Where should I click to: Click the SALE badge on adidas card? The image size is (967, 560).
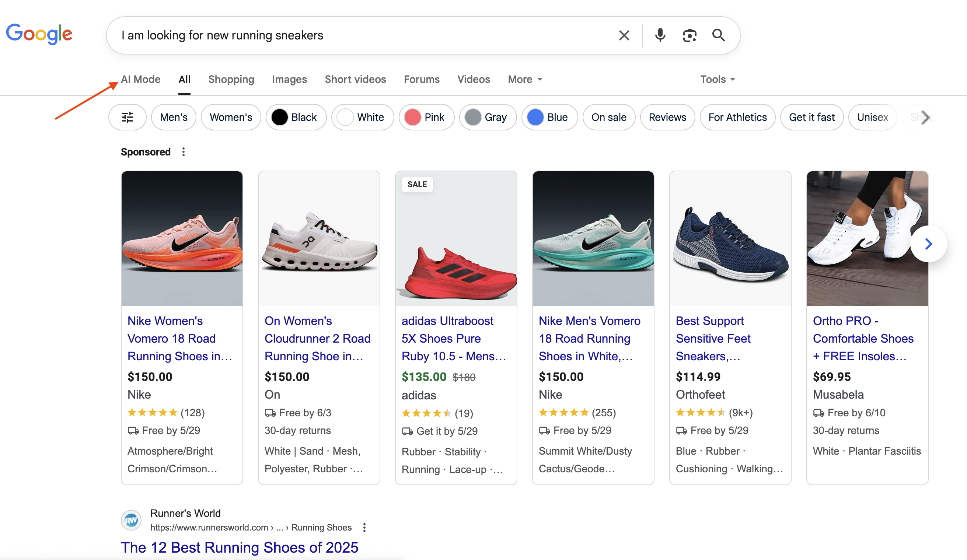(417, 185)
